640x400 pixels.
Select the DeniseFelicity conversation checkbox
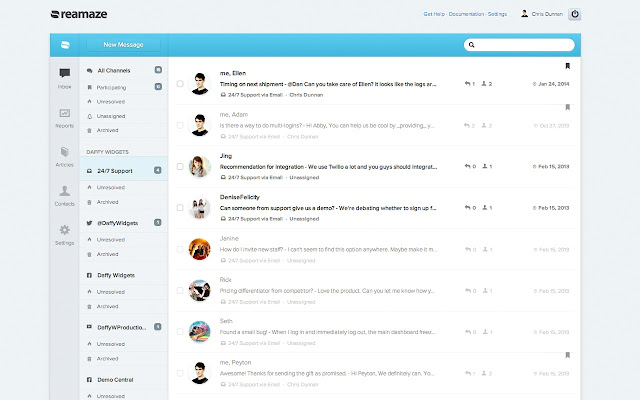180,208
